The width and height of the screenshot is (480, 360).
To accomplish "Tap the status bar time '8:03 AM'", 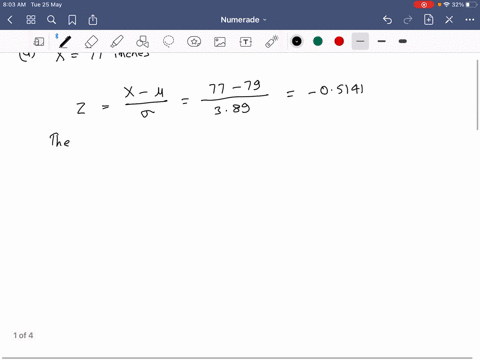I will tap(14, 5).
